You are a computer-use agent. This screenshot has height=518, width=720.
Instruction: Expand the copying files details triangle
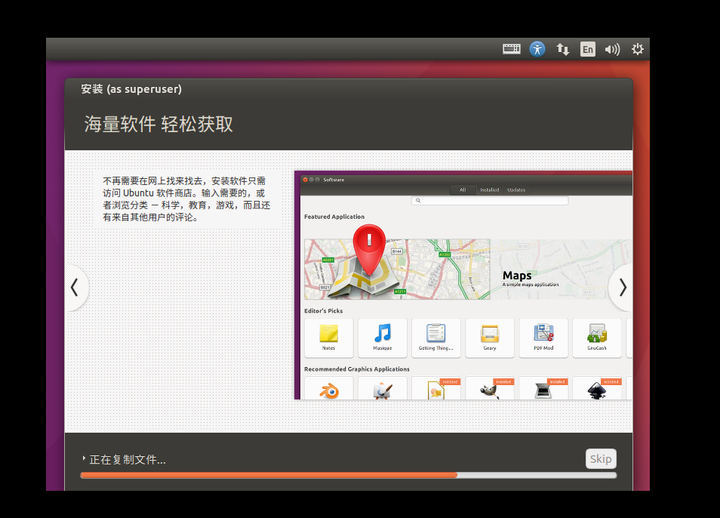tap(84, 458)
